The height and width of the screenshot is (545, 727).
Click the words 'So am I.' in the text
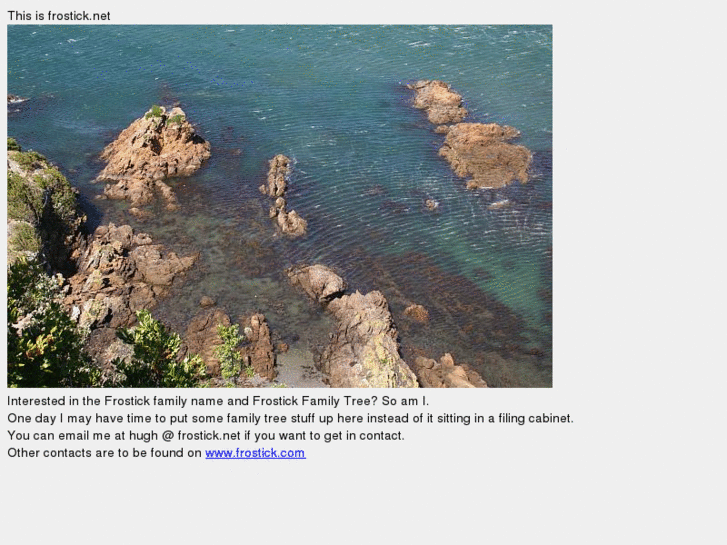click(405, 401)
